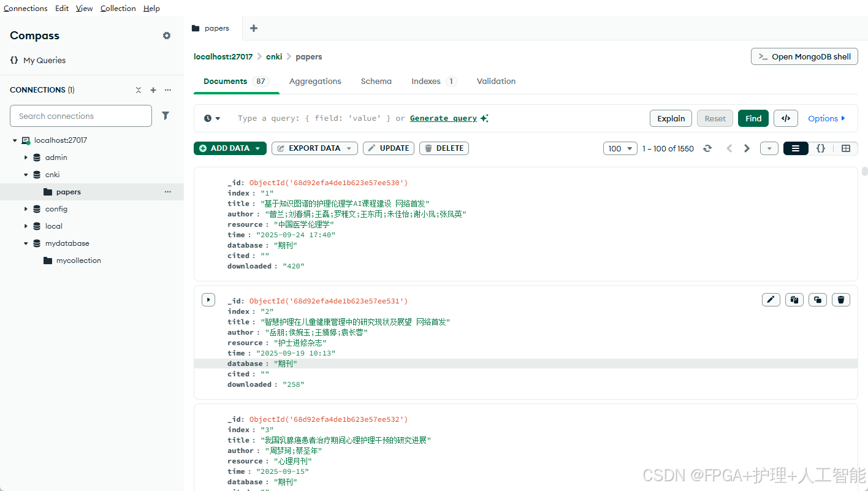Edit document with index 2
Screen dimensions: 868x491
click(771, 300)
